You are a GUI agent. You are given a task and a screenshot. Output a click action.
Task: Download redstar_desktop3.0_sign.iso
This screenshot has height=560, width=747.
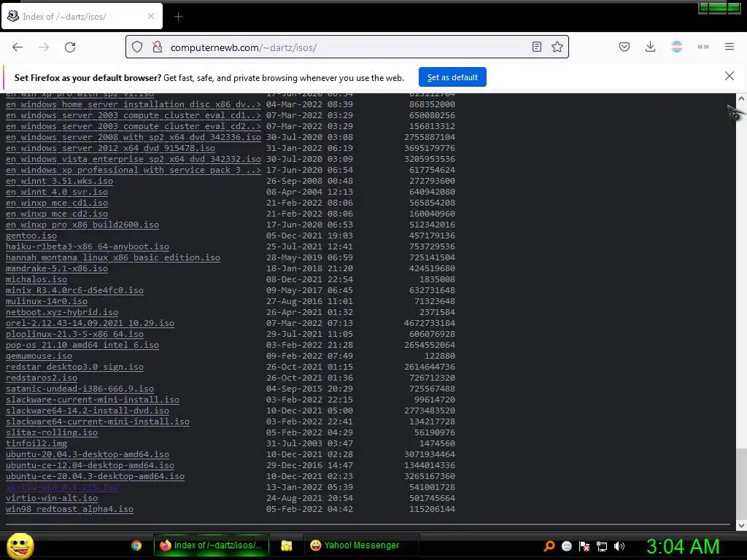pos(75,367)
